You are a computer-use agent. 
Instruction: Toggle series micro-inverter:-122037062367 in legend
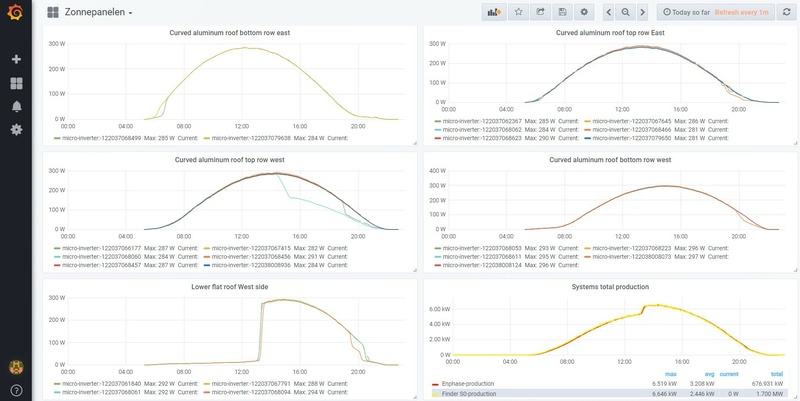point(482,121)
